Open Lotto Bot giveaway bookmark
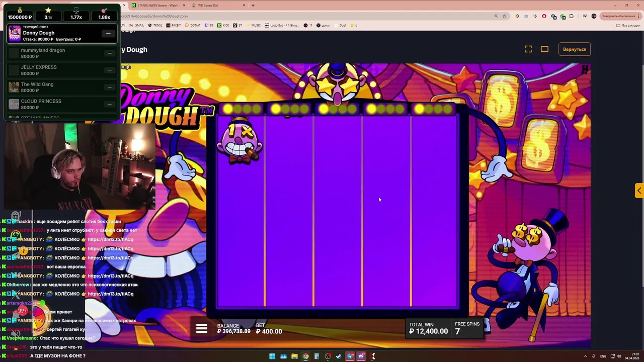The height and width of the screenshot is (362, 644). pyautogui.click(x=282, y=25)
